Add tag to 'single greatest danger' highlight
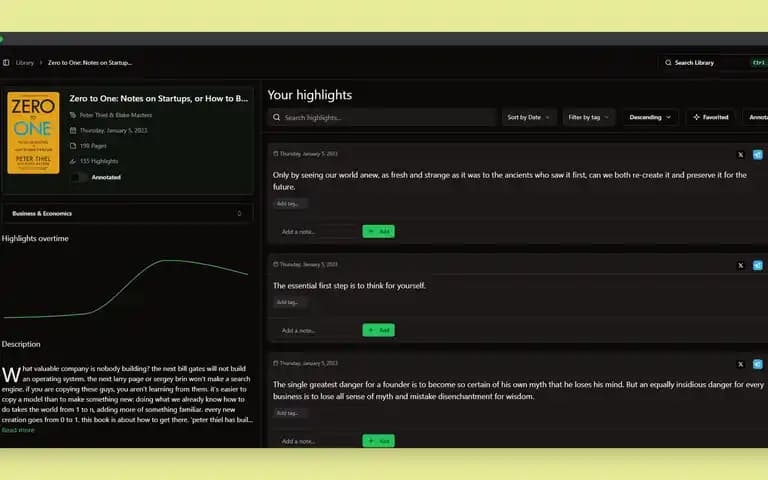Screen dimensions: 768x480 pyautogui.click(x=290, y=413)
